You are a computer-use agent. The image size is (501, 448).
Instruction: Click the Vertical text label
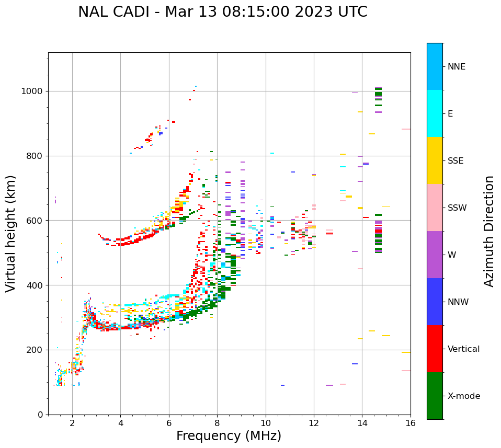pyautogui.click(x=463, y=349)
